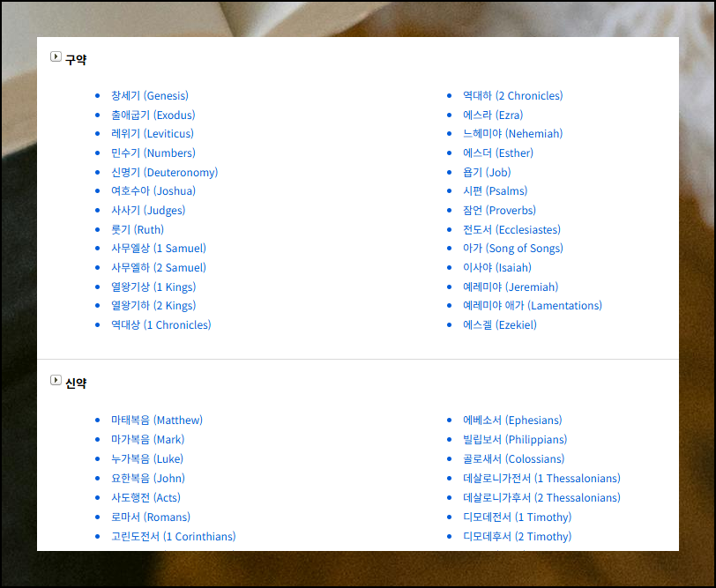Viewport: 716px width, 588px height.
Task: Select 요한복음 (John) link
Action: coord(148,479)
